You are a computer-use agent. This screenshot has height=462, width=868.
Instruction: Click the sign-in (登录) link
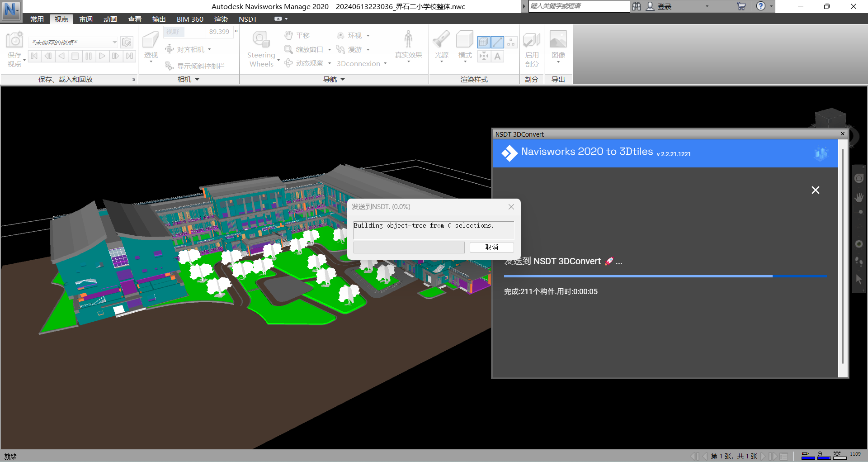coord(664,6)
